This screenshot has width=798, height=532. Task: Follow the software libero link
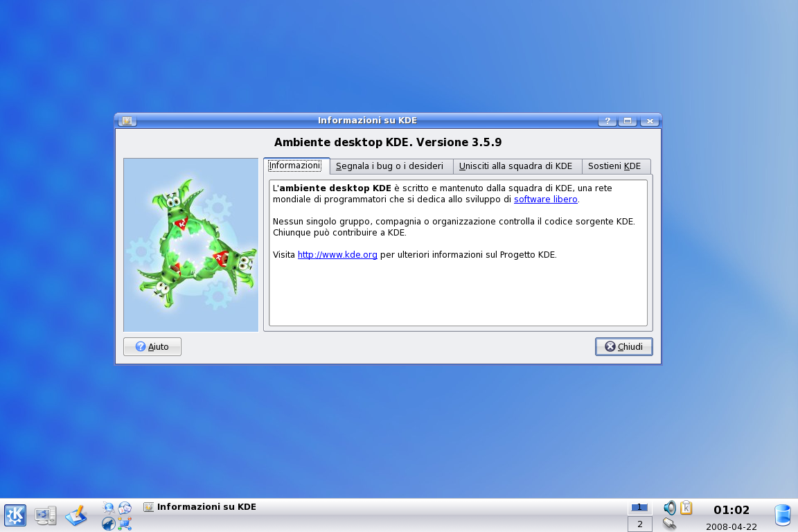pos(545,199)
